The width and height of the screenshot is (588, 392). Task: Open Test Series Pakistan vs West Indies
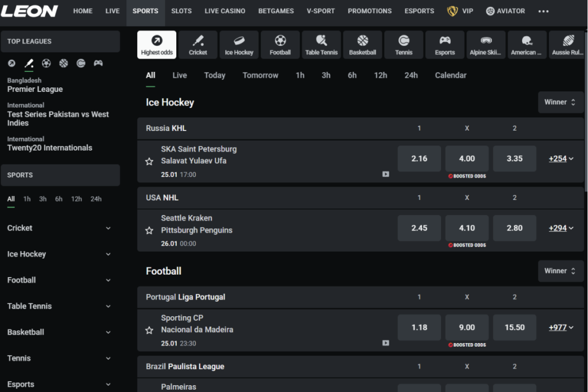pos(58,114)
